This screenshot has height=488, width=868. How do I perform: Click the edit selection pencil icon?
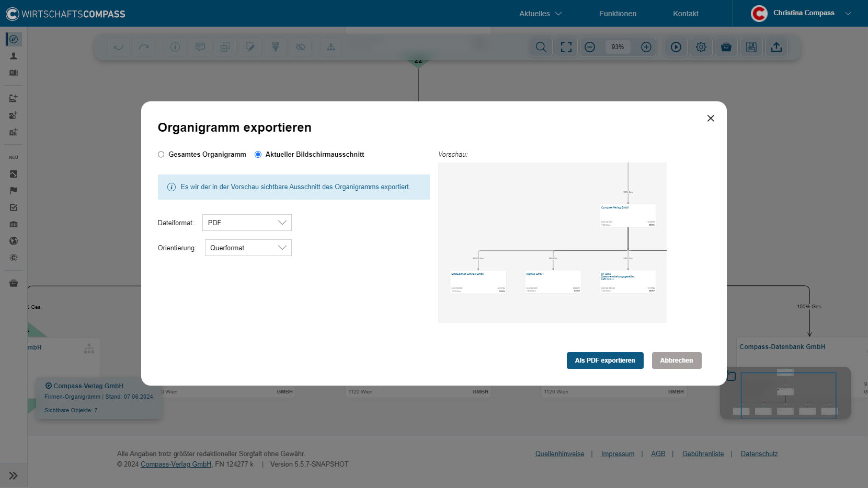tap(250, 47)
